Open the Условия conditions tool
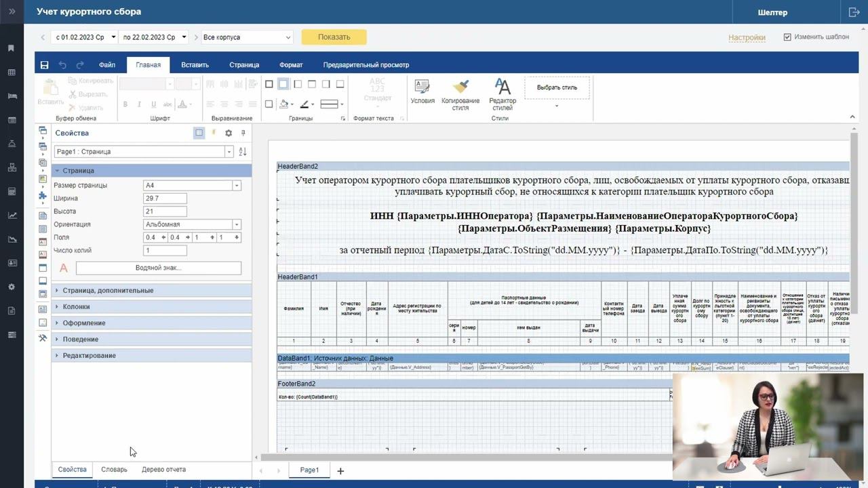This screenshot has height=488, width=868. [422, 91]
